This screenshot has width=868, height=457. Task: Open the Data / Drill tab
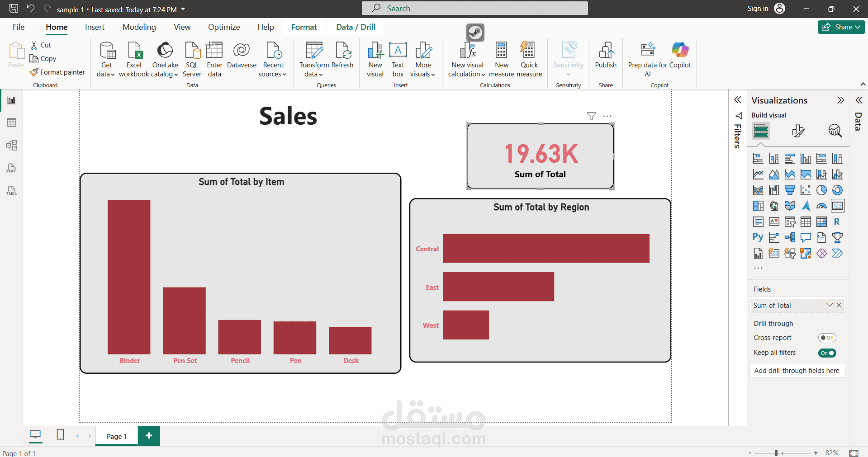[x=356, y=27]
